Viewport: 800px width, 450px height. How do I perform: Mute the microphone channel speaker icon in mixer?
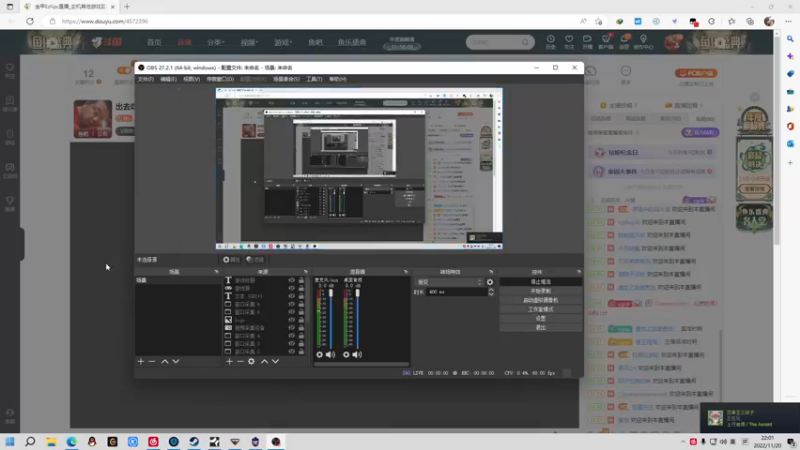[331, 354]
